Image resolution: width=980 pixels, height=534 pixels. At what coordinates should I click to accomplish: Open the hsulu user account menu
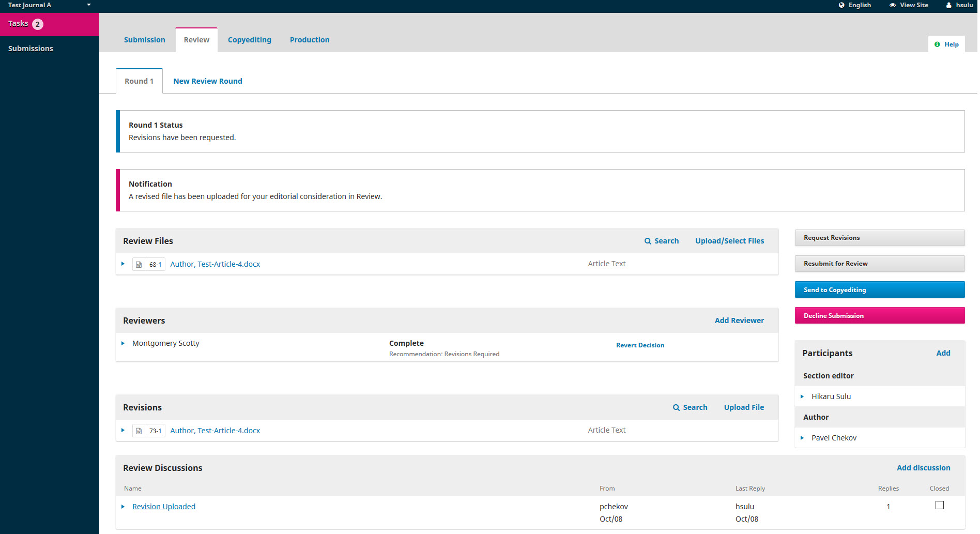(x=959, y=5)
